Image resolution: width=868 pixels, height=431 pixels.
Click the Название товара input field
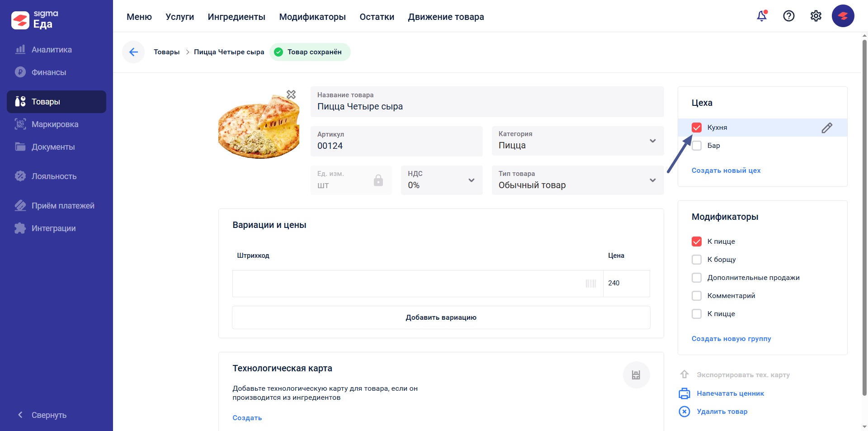point(487,107)
